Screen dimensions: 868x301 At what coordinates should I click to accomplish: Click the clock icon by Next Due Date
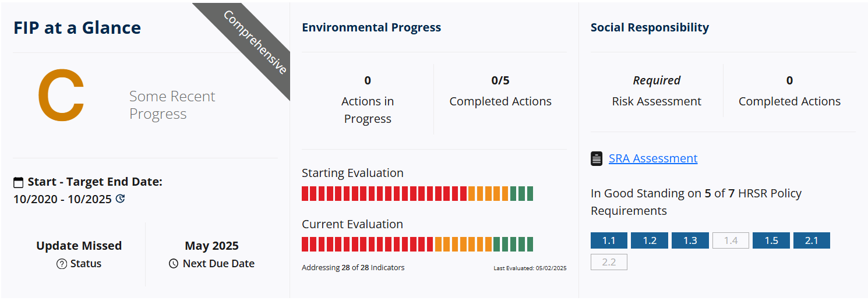174,264
